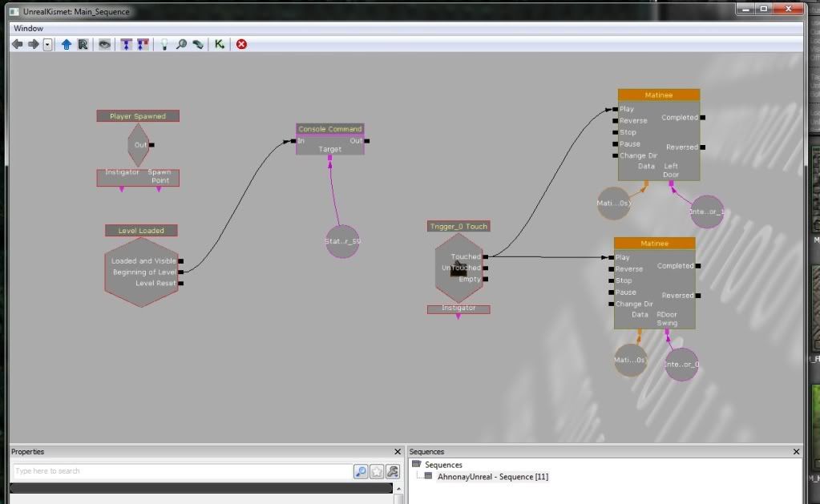Click the Stop input of the lower Matinee
The image size is (820, 504).
point(612,280)
